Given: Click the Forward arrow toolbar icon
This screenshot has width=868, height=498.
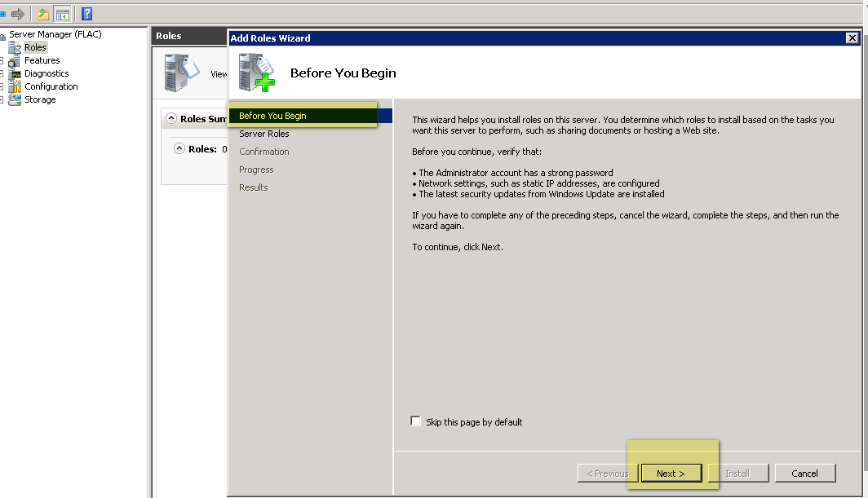Looking at the screenshot, I should tap(18, 14).
